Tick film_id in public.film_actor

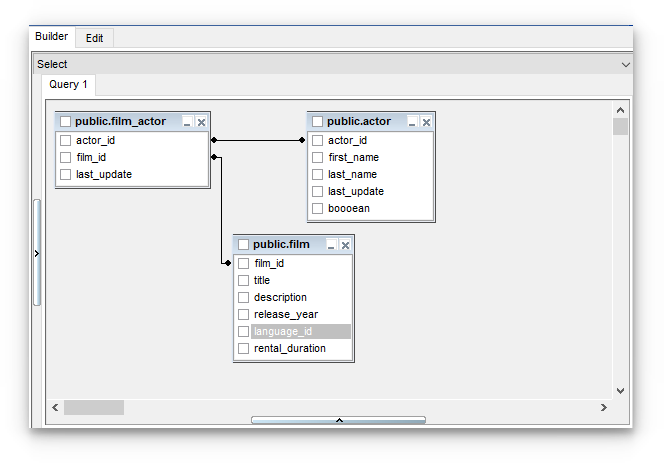[x=65, y=158]
